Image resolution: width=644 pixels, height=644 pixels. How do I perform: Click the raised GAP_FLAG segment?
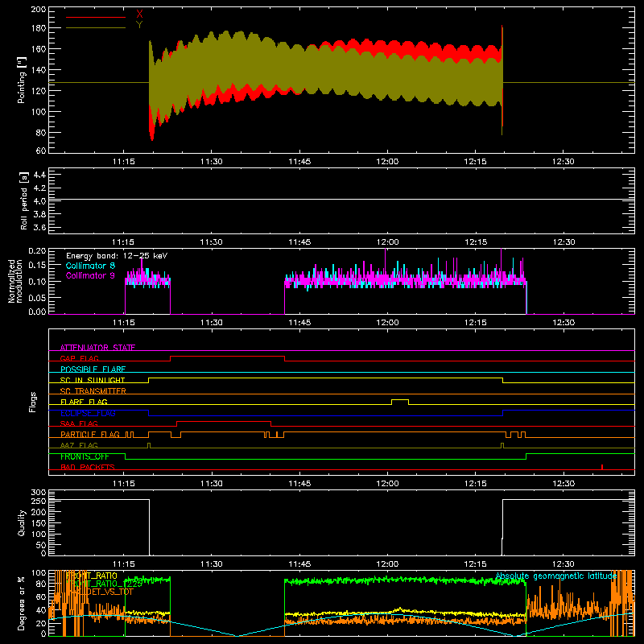[x=228, y=357]
